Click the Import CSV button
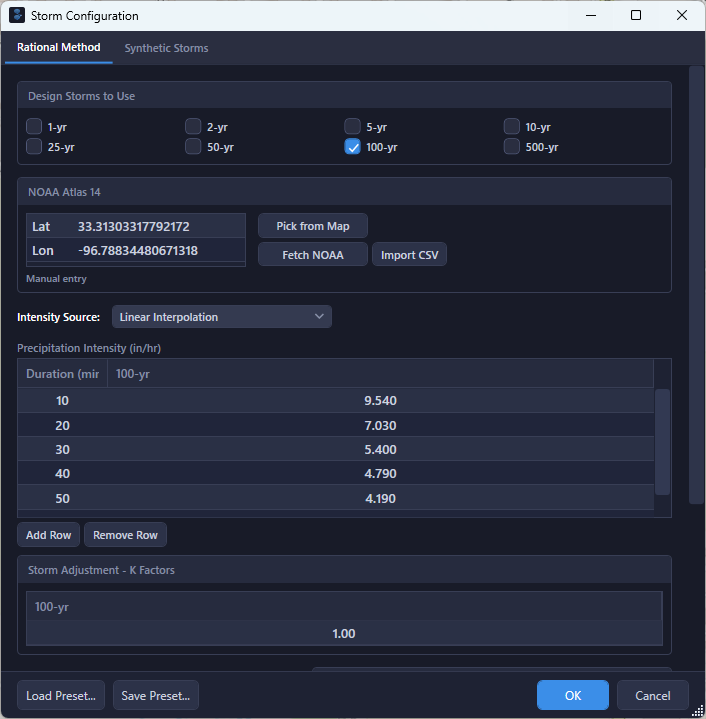Screen dimensions: 706x719 409,255
